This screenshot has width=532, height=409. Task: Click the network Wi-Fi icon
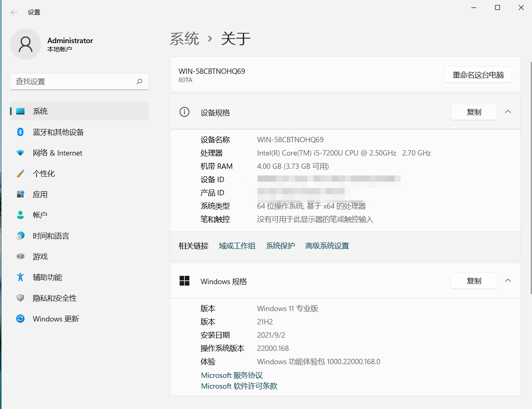click(20, 153)
